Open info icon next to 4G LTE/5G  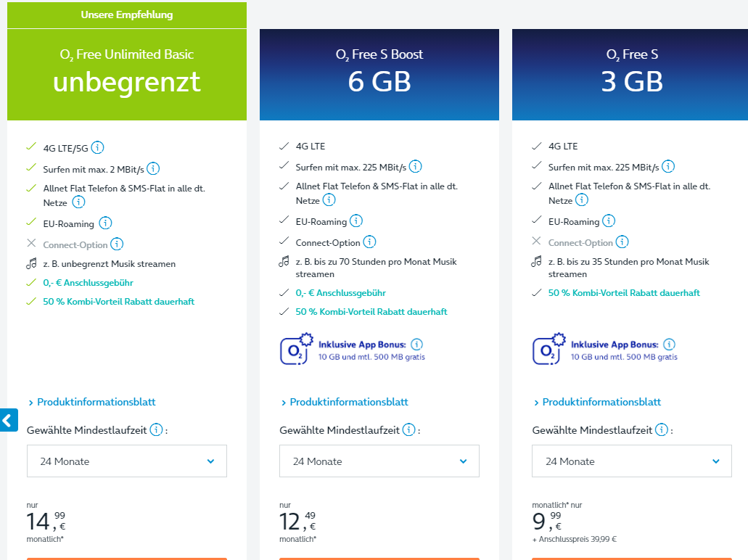click(x=97, y=147)
